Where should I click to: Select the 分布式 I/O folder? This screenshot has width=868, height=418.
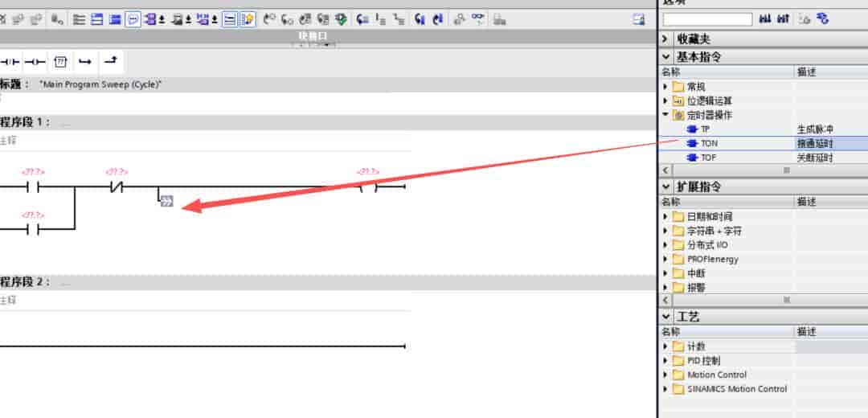coord(707,245)
